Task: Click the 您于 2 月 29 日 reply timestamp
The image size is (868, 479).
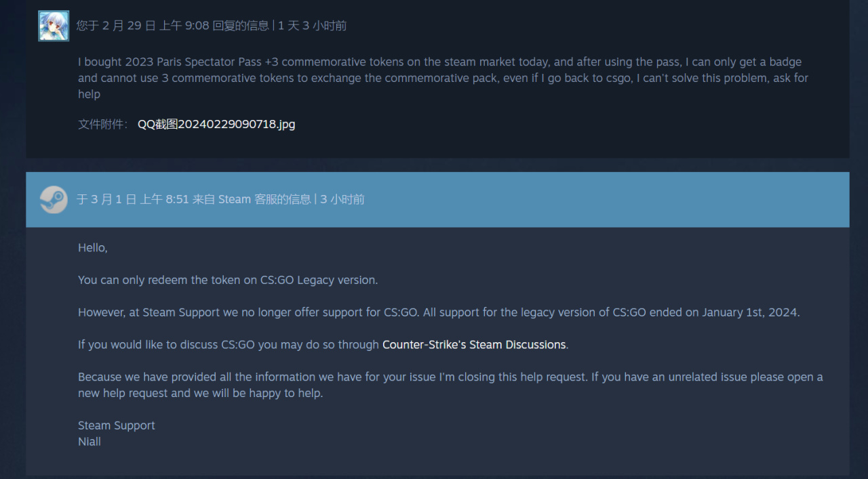Action: [x=173, y=26]
